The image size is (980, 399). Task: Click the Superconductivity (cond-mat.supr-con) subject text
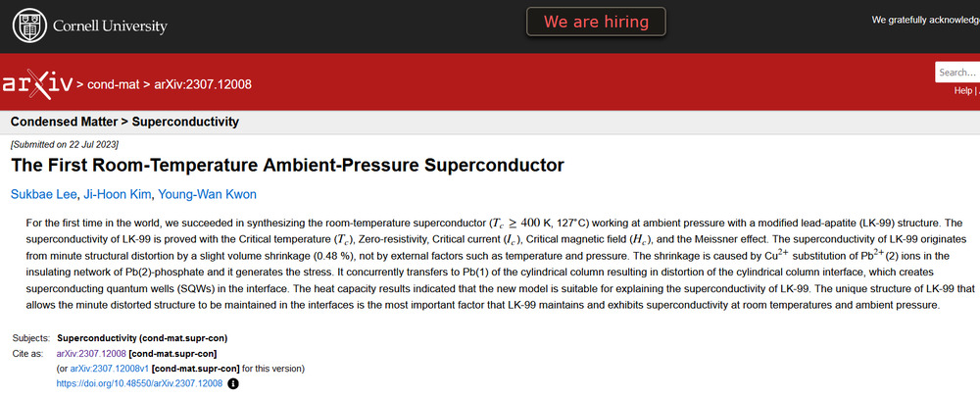142,338
